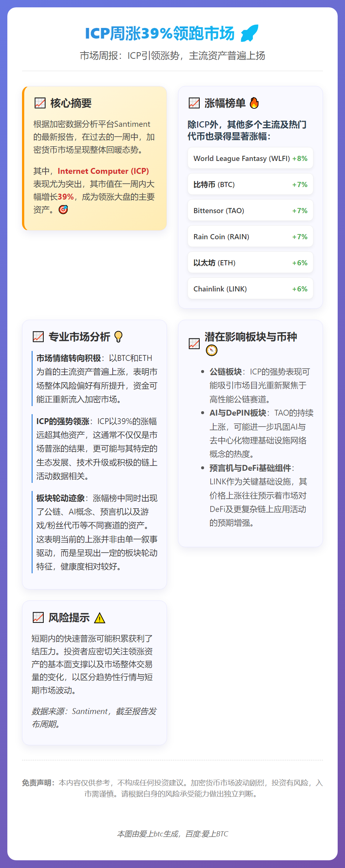Click the main title ICP周涨39%领跑市场
Image resolution: width=345 pixels, height=868 pixels.
point(160,33)
